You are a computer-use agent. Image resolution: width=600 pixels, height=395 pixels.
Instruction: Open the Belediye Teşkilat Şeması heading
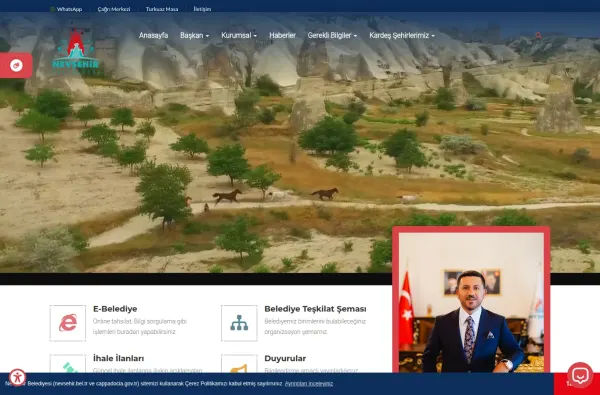315,309
